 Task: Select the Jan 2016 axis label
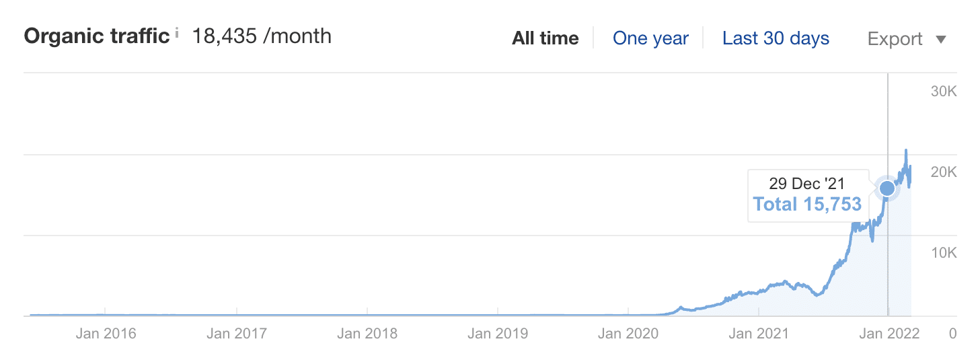pos(106,333)
